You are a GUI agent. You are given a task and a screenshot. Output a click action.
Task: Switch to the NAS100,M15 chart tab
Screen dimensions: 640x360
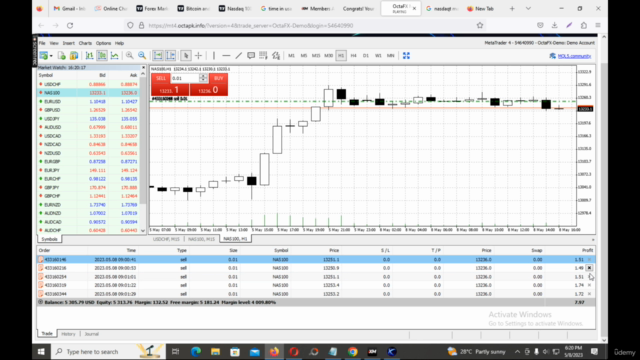(x=201, y=239)
